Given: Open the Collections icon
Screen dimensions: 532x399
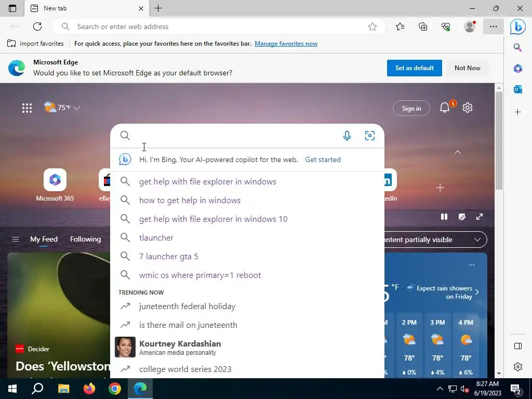Looking at the screenshot, I should (x=423, y=26).
